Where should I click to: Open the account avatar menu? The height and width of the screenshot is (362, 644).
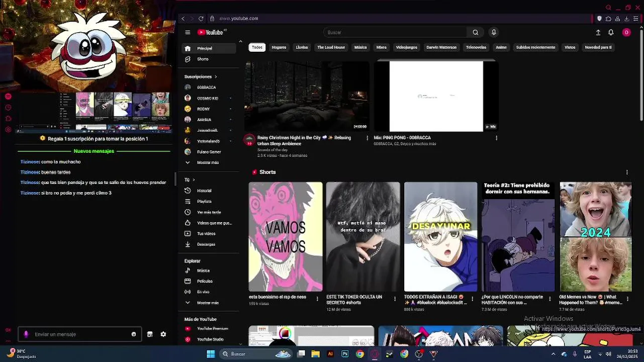pyautogui.click(x=626, y=32)
